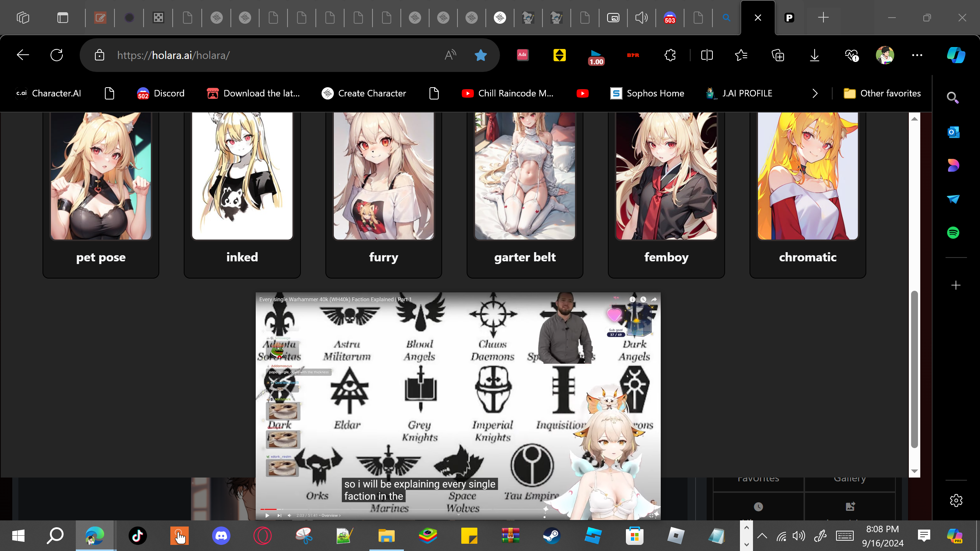Open the taskbar volume control
Viewport: 980px width, 551px height.
tap(799, 536)
